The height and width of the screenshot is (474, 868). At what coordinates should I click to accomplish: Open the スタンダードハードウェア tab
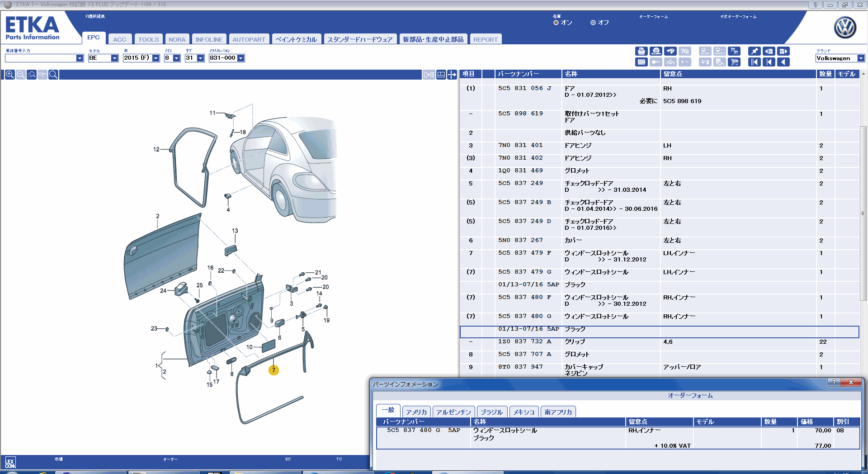click(360, 39)
